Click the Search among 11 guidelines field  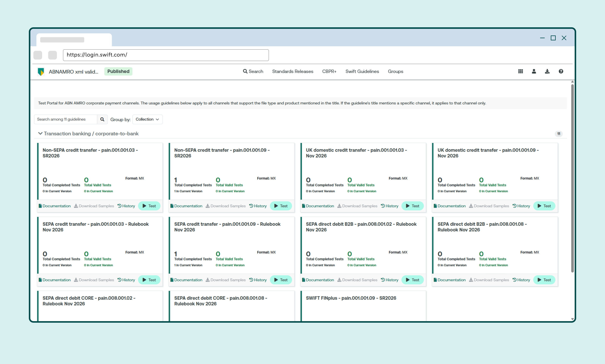pos(65,119)
